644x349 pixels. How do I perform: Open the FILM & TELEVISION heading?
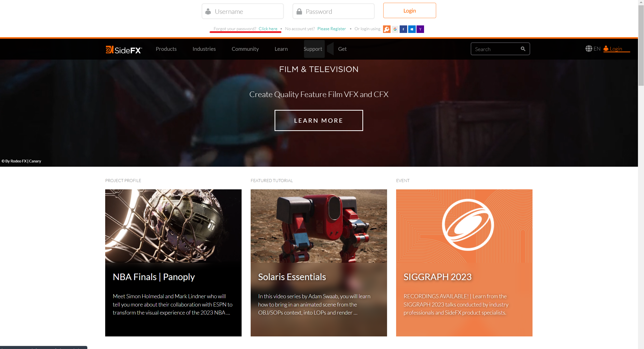coord(319,69)
